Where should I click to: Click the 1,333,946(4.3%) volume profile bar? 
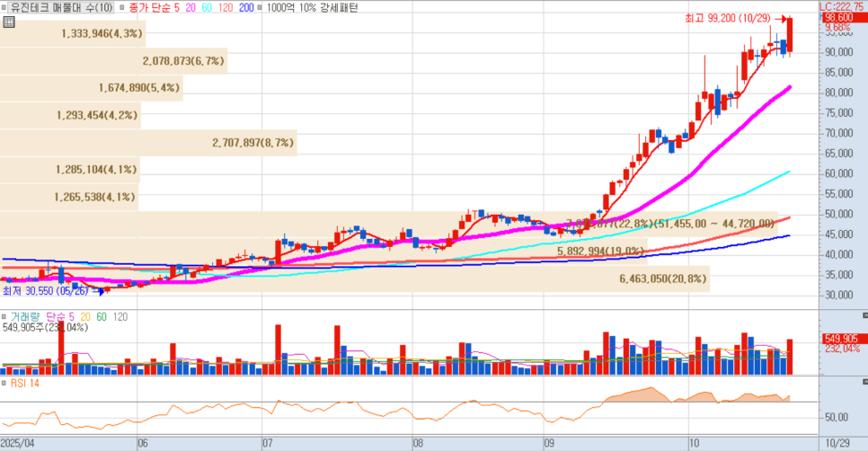pyautogui.click(x=73, y=34)
